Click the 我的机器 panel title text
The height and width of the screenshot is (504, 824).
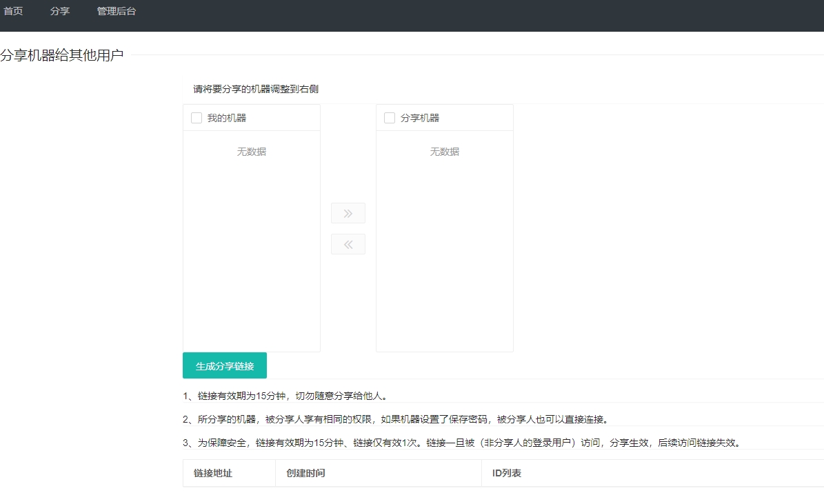pyautogui.click(x=227, y=118)
